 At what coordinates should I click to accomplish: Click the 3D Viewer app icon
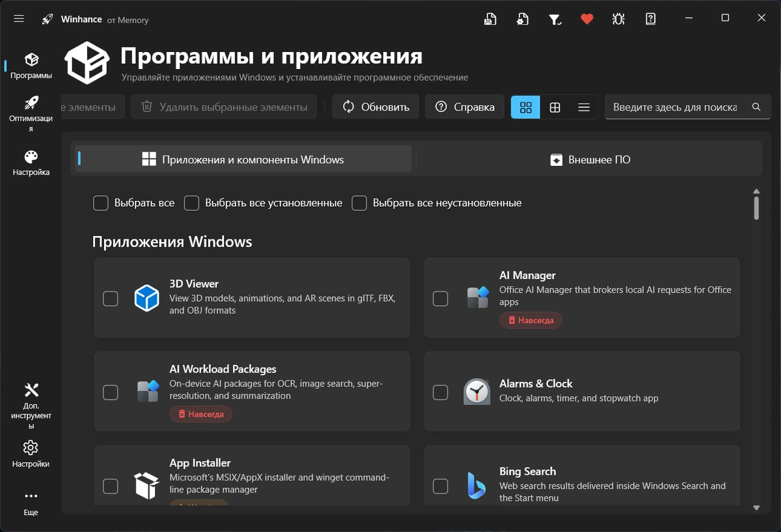[x=147, y=298]
